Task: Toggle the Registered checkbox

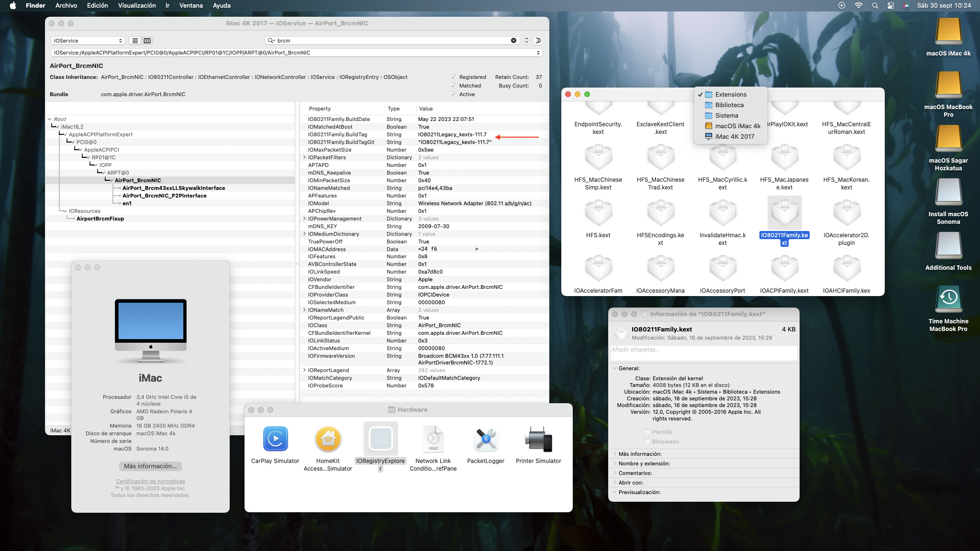Action: pyautogui.click(x=453, y=77)
